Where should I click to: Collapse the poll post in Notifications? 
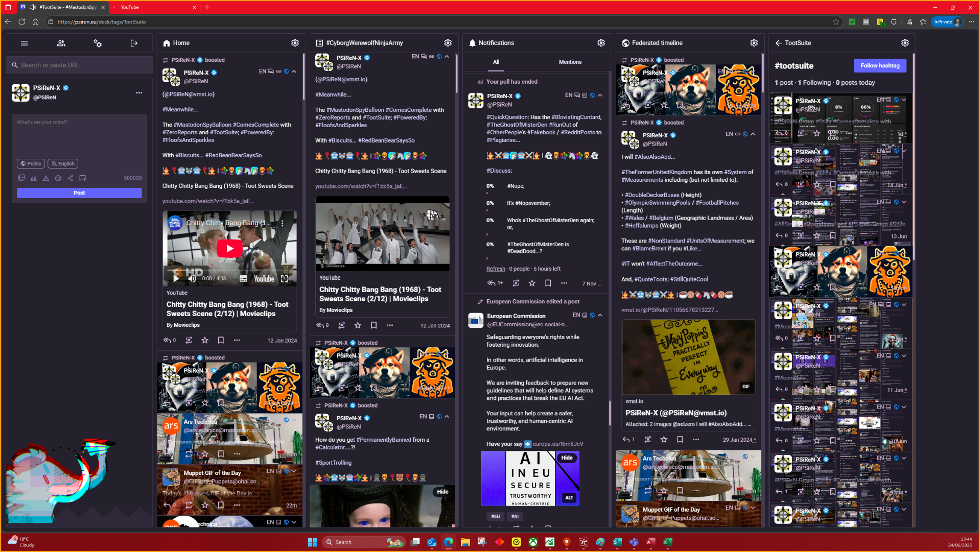point(600,95)
